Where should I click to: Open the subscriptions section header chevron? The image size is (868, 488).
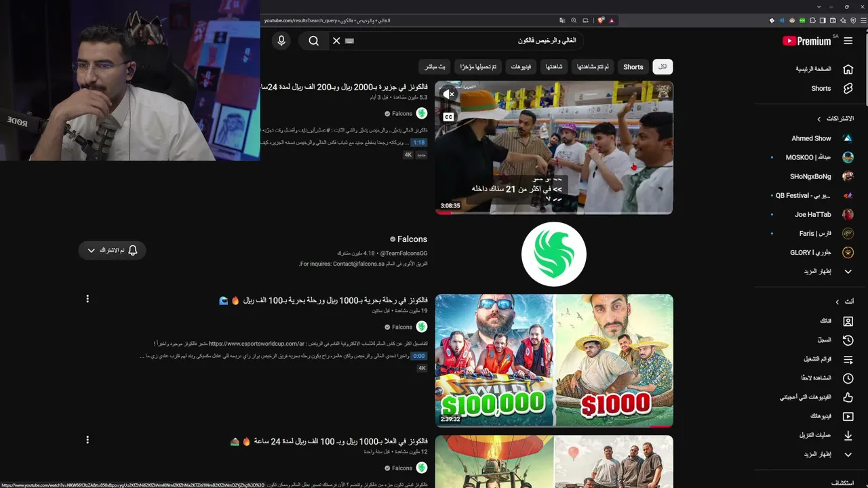(x=819, y=119)
